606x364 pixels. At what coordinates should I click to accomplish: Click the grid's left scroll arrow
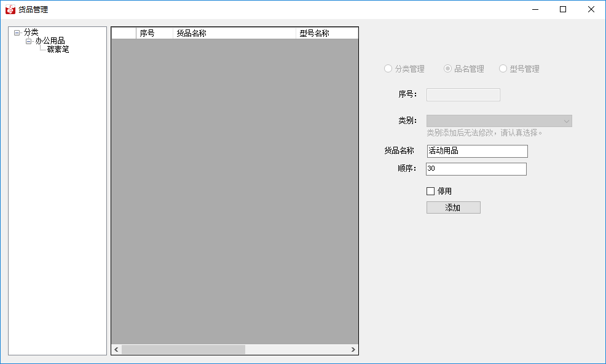(116, 349)
